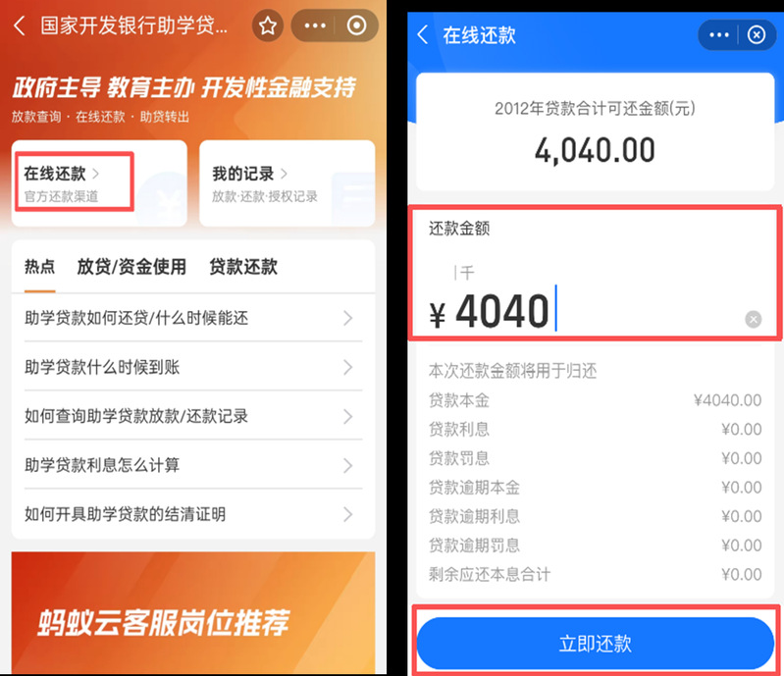
Task: Switch to the 放贷/资金使用 tab
Action: [131, 267]
